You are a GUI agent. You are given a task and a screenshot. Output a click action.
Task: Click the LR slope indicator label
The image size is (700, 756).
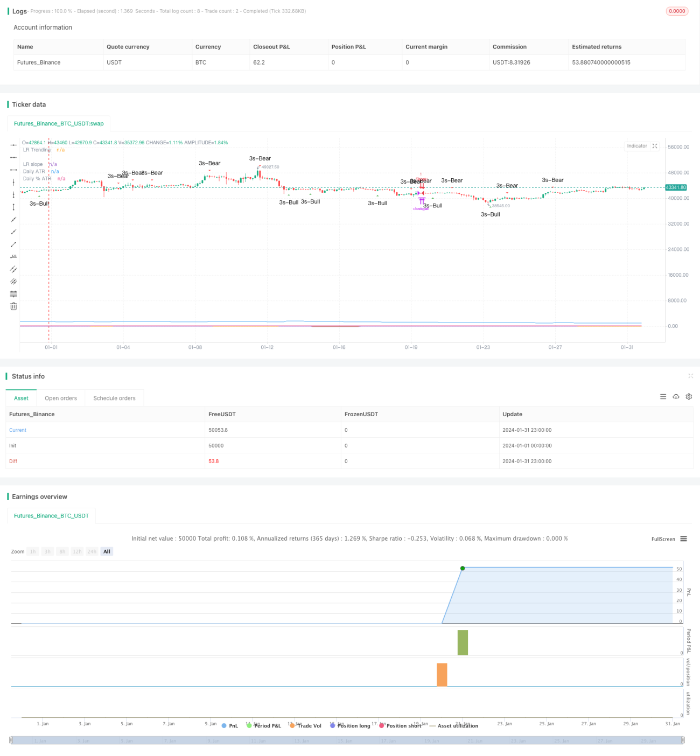[33, 164]
